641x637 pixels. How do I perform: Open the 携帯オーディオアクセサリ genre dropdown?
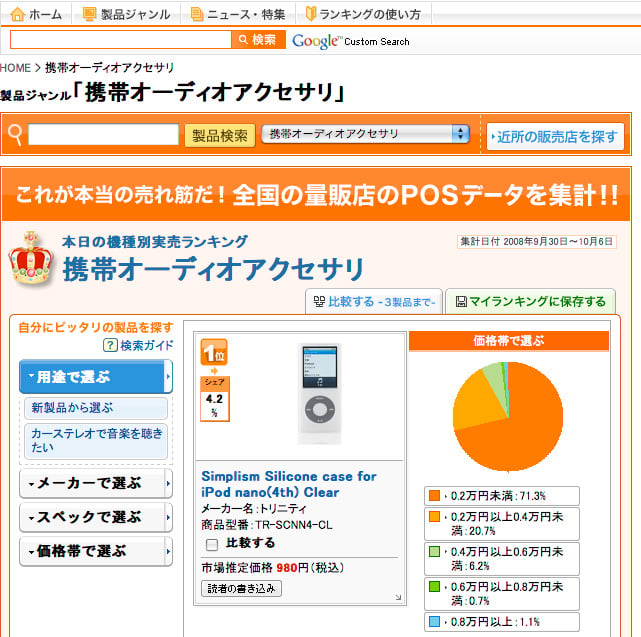[365, 134]
